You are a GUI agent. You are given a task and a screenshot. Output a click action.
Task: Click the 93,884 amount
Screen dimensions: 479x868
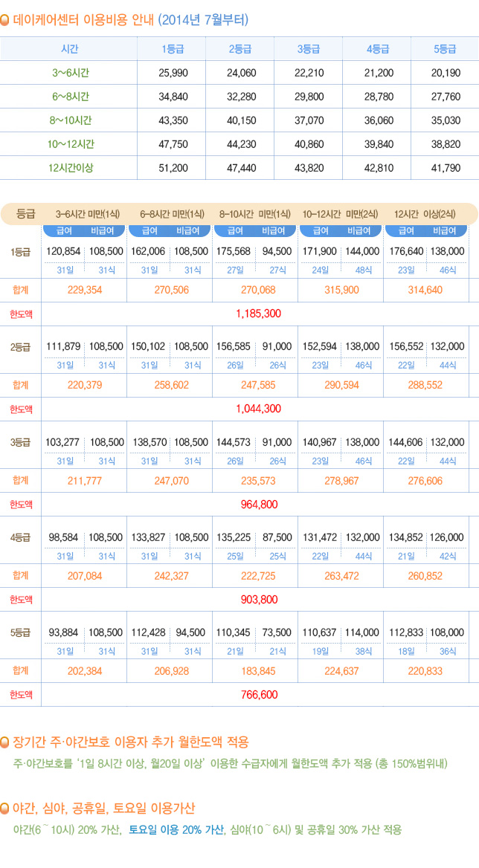[64, 632]
